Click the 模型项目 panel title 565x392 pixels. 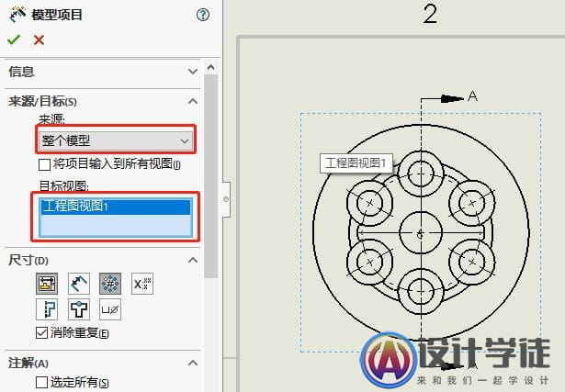coord(57,15)
